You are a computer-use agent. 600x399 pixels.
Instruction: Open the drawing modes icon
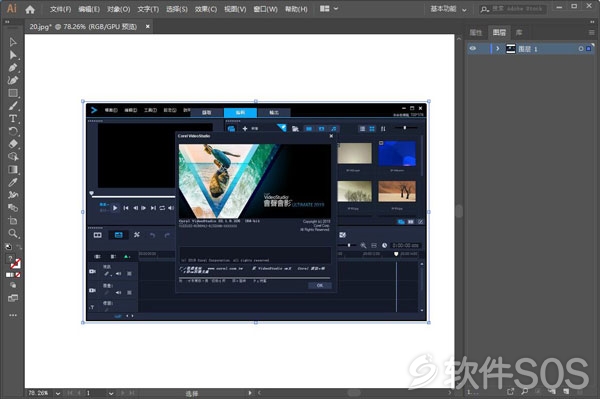(x=13, y=285)
